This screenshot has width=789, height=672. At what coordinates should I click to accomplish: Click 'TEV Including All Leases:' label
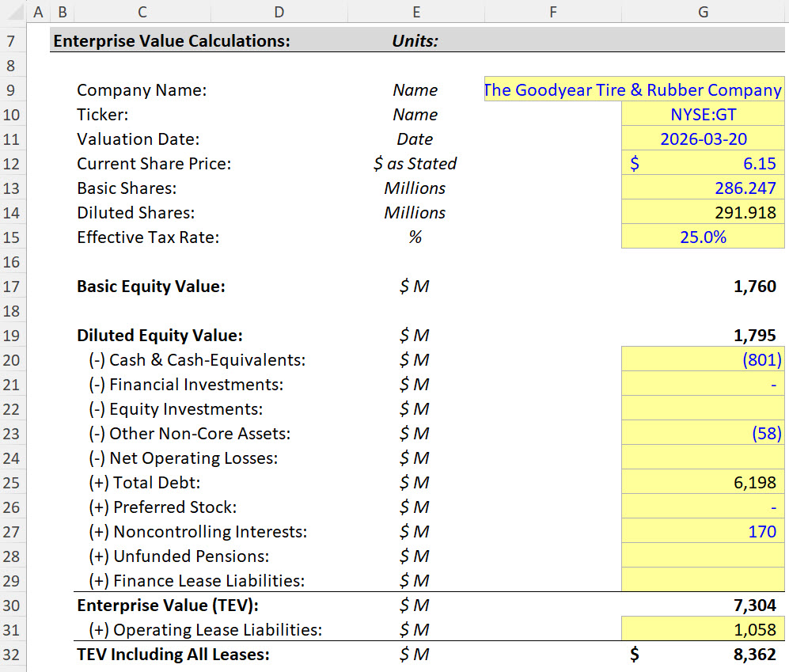click(x=173, y=655)
